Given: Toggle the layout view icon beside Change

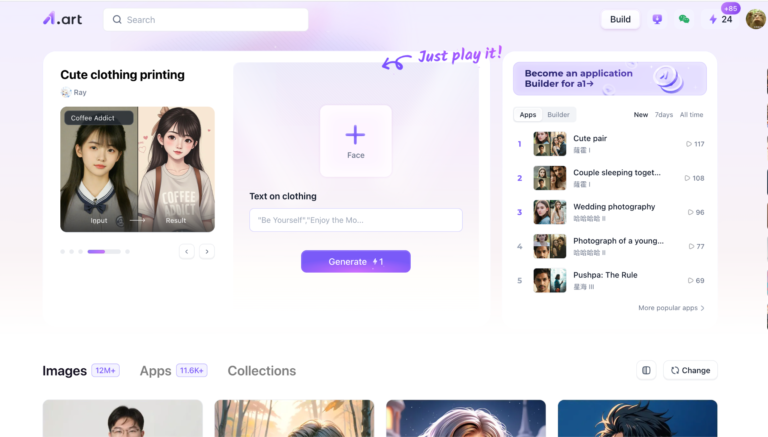Looking at the screenshot, I should coord(647,370).
